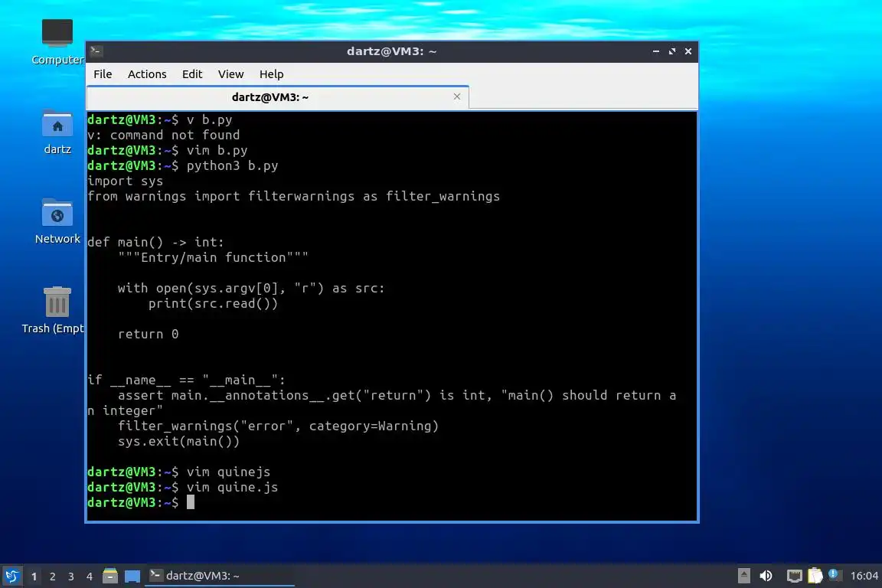Close the dartz@VM3 terminal tab
The height and width of the screenshot is (588, 882).
457,96
